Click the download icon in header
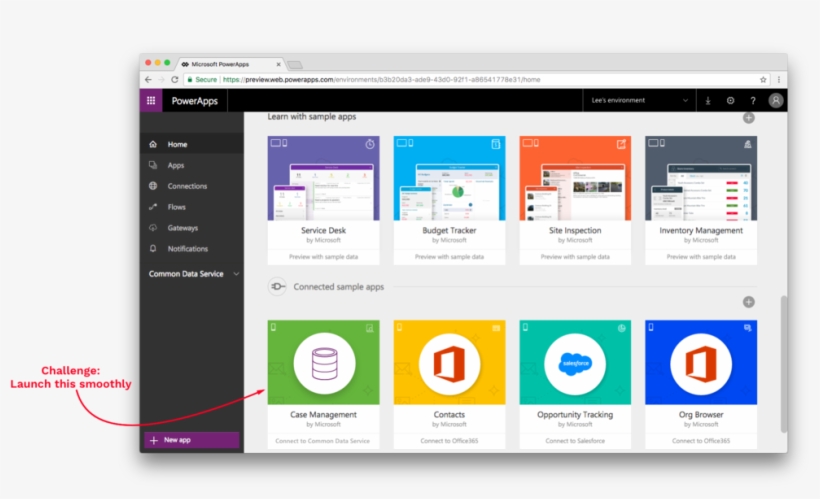820x499 pixels. click(708, 100)
